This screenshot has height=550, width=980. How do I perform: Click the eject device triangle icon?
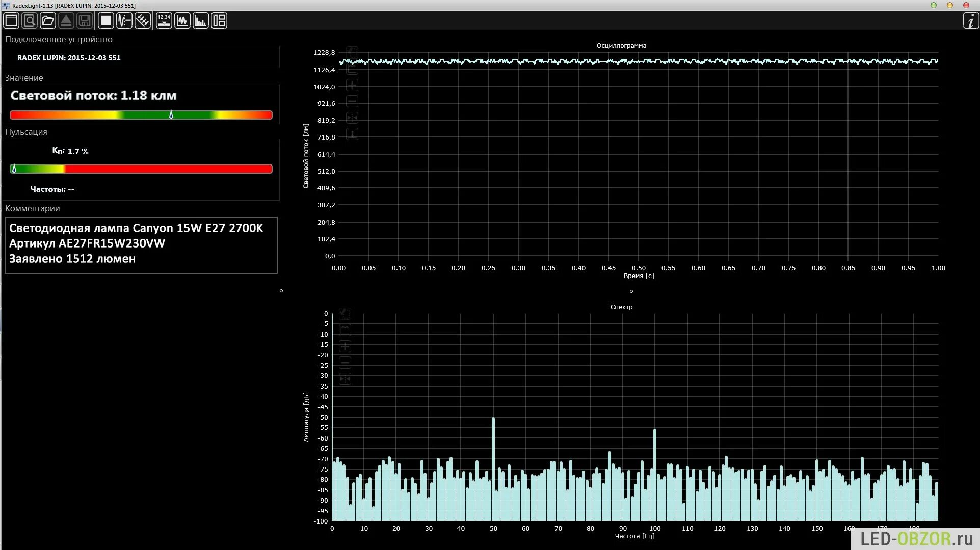click(x=66, y=21)
